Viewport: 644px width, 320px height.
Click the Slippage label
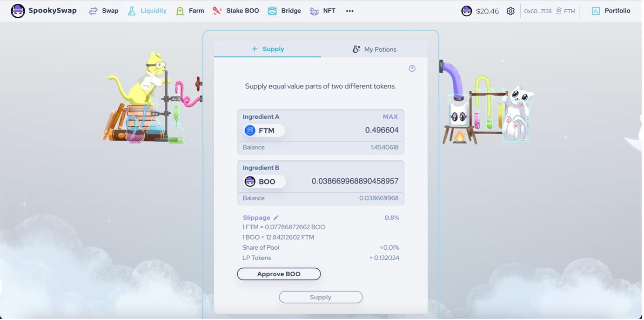coord(256,218)
